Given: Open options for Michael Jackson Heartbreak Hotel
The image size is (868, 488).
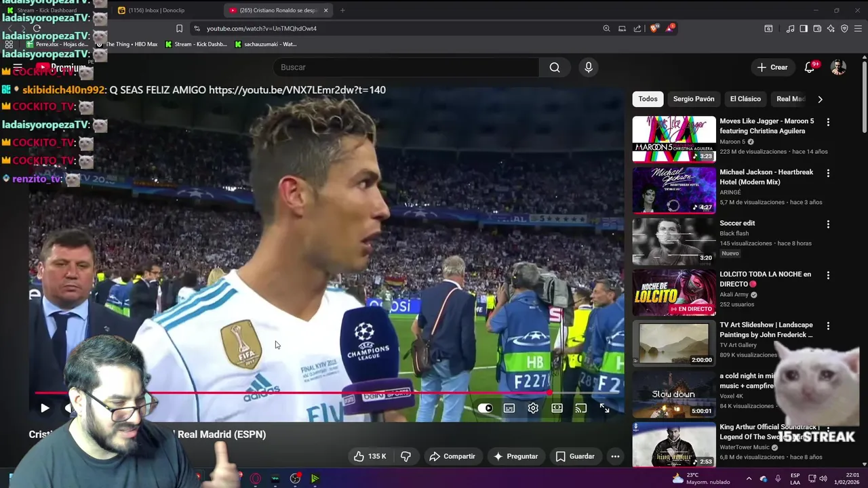Looking at the screenshot, I should coord(828,174).
